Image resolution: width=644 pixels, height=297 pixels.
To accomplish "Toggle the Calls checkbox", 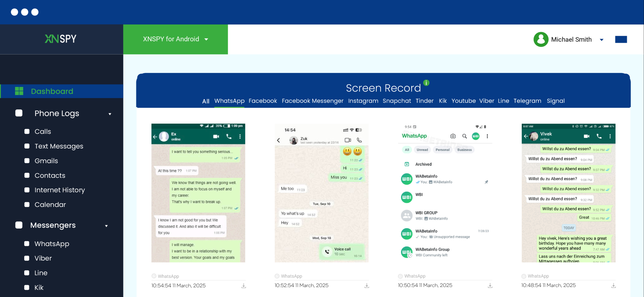I will pos(27,131).
